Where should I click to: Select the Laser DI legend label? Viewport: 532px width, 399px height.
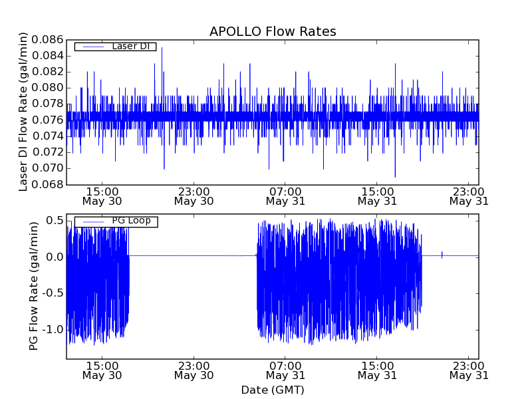tap(133, 47)
